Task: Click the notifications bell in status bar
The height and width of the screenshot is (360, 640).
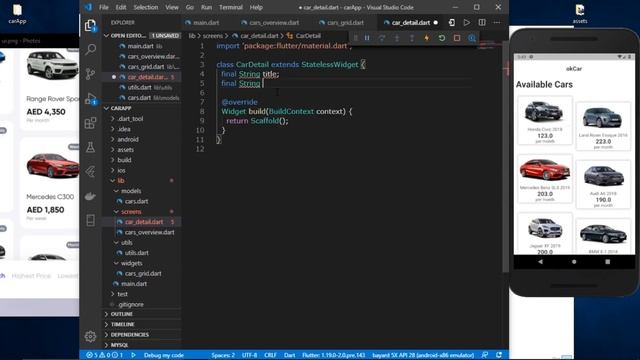Action: pyautogui.click(x=499, y=355)
